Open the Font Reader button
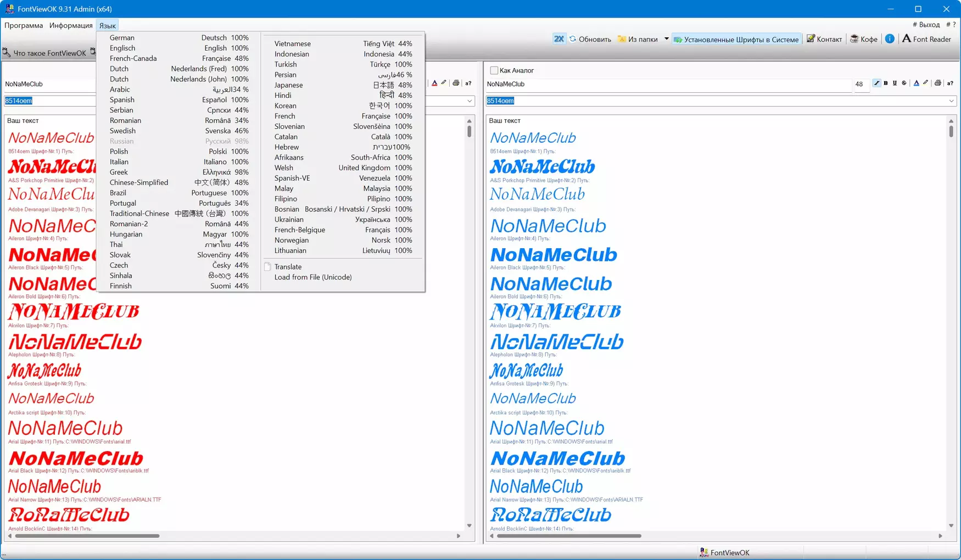Screen dimensions: 961x560 926,39
